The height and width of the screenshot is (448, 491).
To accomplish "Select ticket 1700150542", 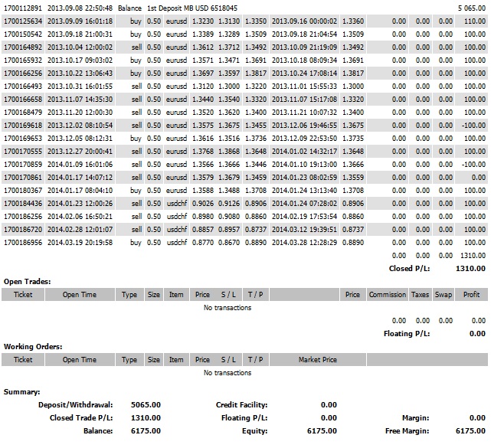I will (x=23, y=34).
